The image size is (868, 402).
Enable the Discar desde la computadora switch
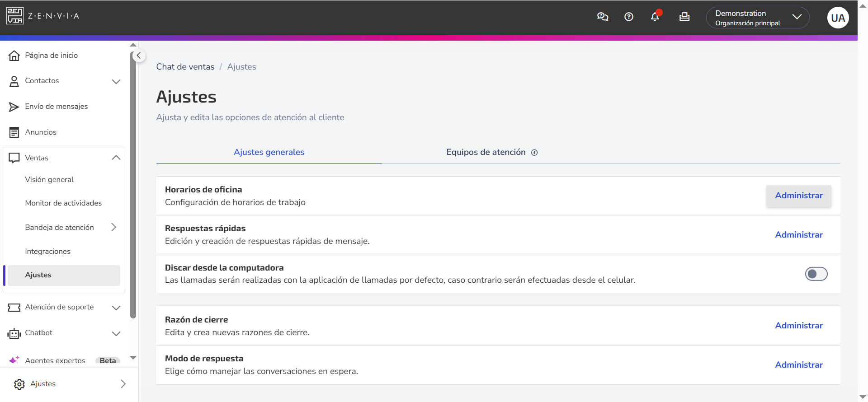(816, 274)
